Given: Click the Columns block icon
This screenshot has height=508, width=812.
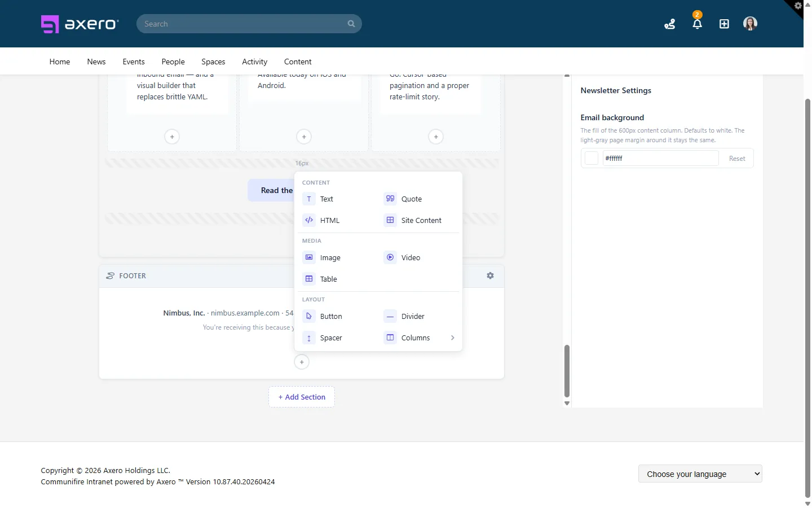Looking at the screenshot, I should (x=390, y=338).
